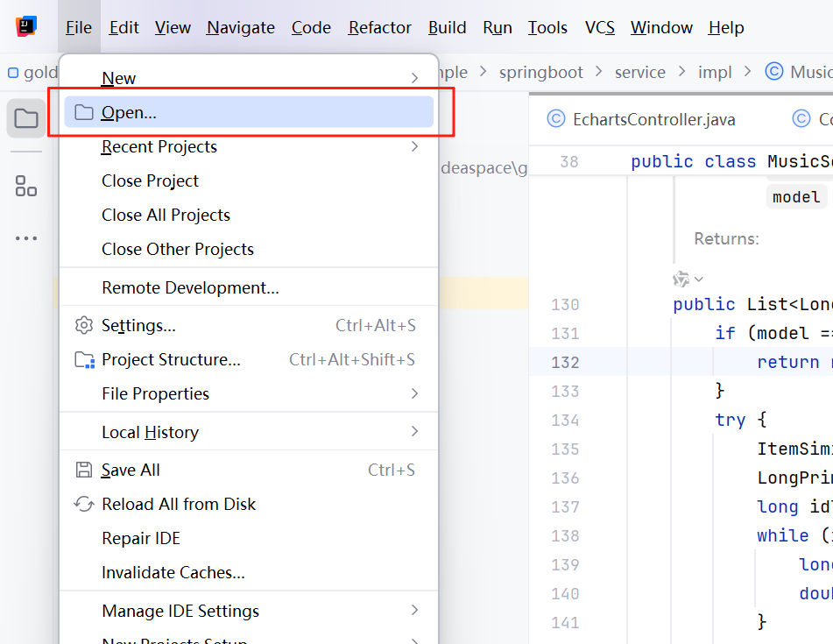The width and height of the screenshot is (833, 644).
Task: Switch to the EchartsController.java tab
Action: pyautogui.click(x=653, y=119)
